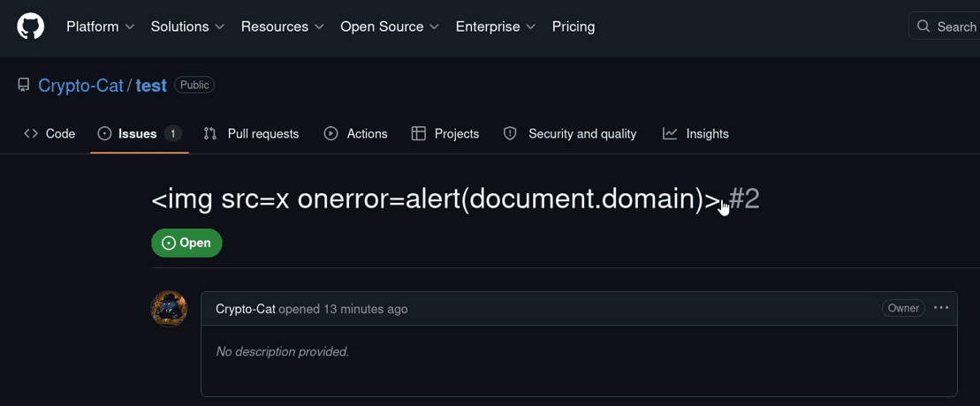Click the #2 issue number
The width and height of the screenshot is (980, 406).
point(744,199)
